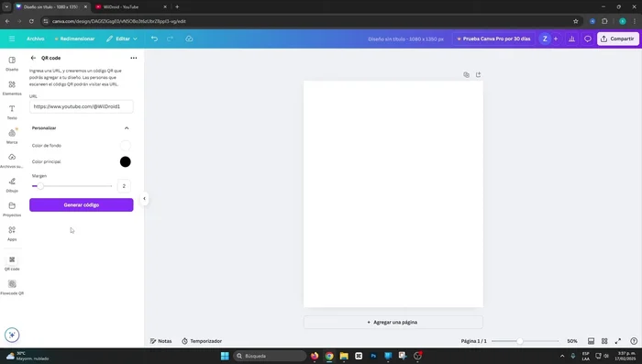Redo the last action
The height and width of the screenshot is (364, 642).
[170, 39]
